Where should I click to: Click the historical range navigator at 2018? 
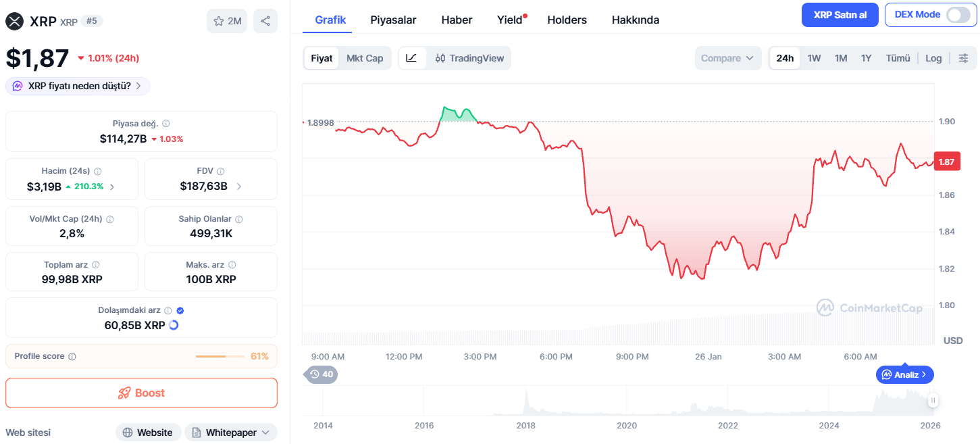(525, 402)
